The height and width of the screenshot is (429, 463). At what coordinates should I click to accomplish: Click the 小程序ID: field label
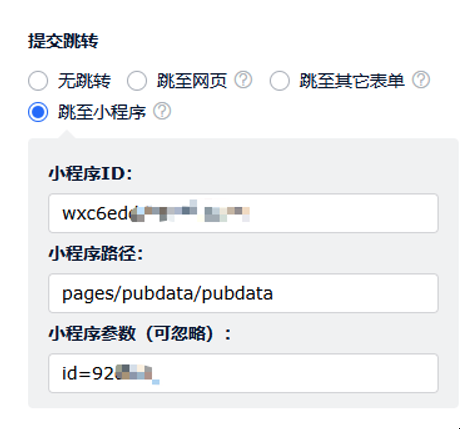coord(90,174)
